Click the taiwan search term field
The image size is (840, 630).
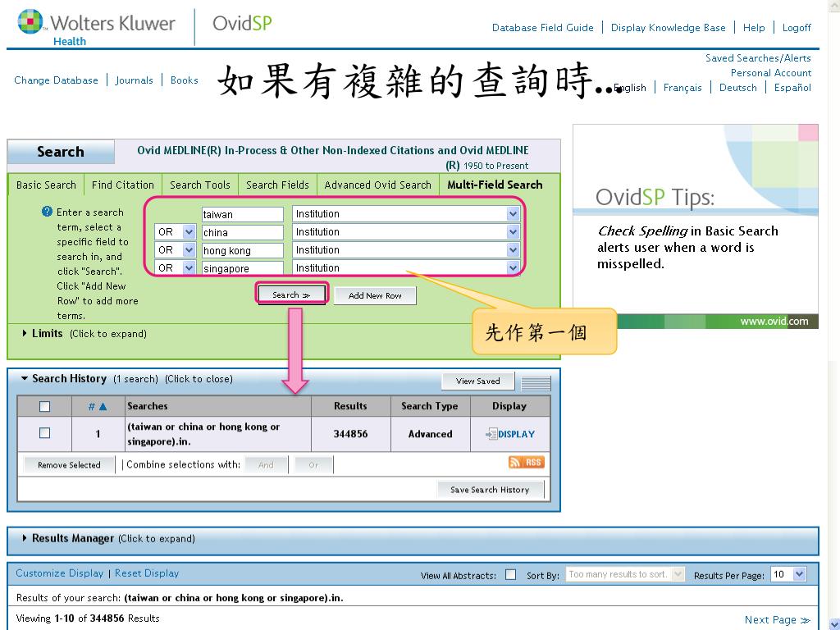(243, 214)
